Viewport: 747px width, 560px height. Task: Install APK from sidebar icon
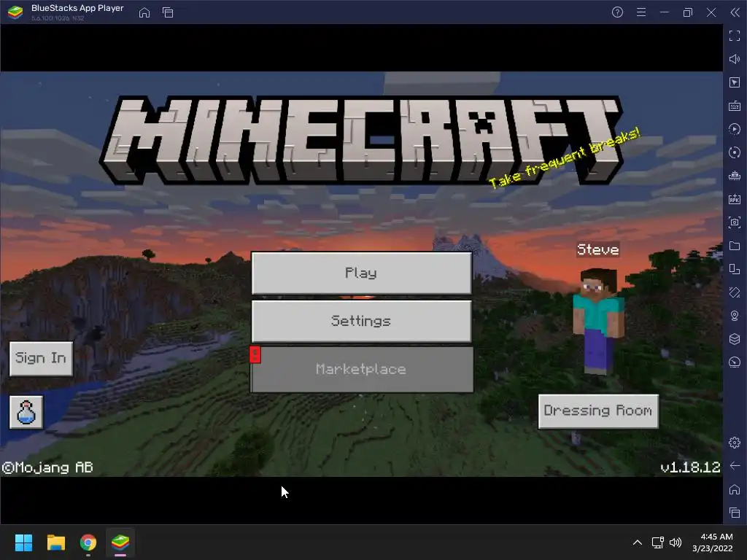735,199
